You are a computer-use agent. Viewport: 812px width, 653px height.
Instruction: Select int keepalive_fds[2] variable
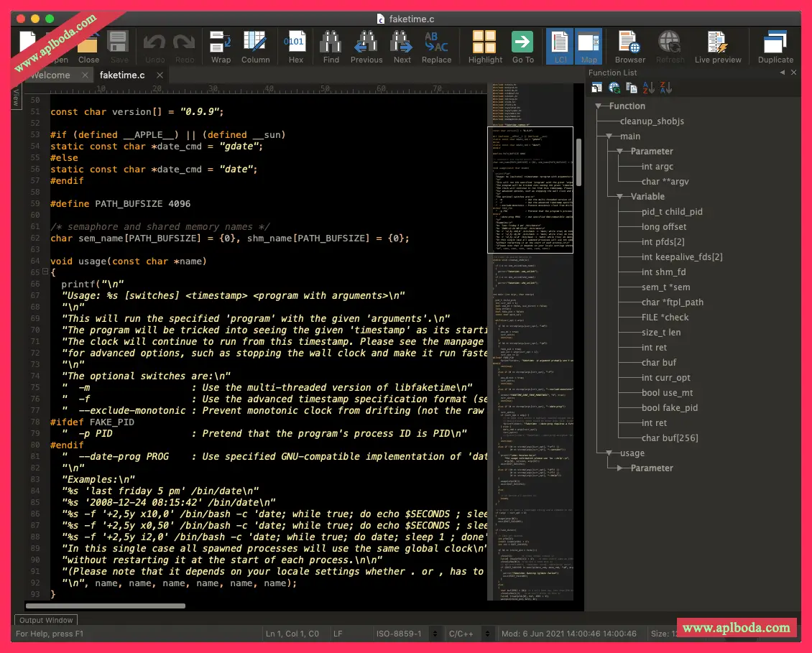coord(681,256)
